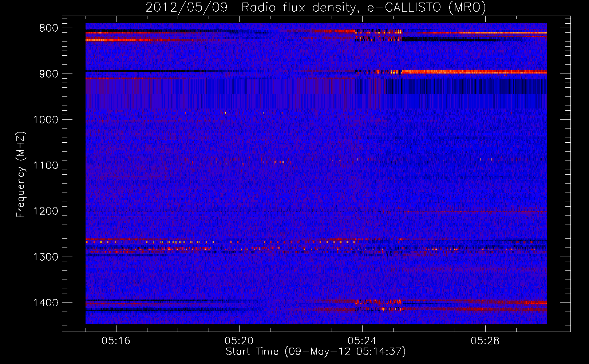Select the 1000 frequency axis label
This screenshot has width=589, height=364.
tap(46, 120)
